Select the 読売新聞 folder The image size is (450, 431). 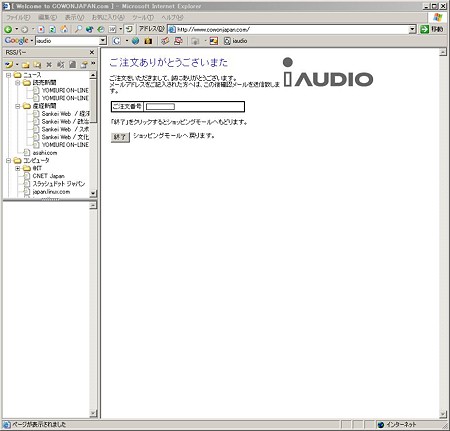click(x=44, y=83)
